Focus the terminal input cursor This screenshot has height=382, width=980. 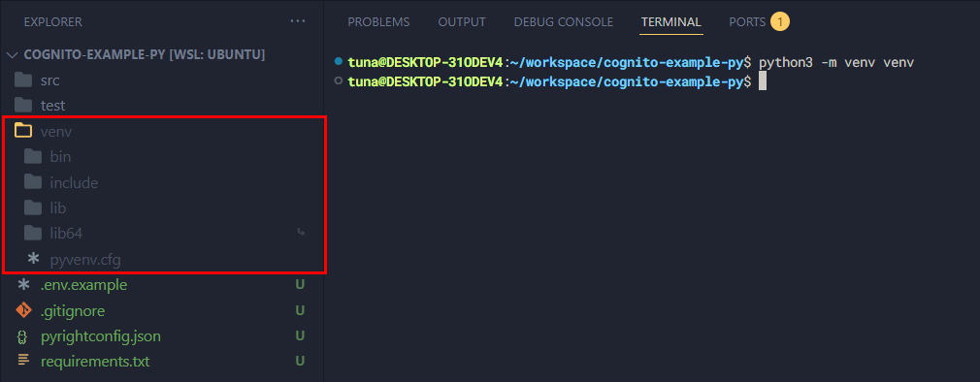pyautogui.click(x=763, y=81)
